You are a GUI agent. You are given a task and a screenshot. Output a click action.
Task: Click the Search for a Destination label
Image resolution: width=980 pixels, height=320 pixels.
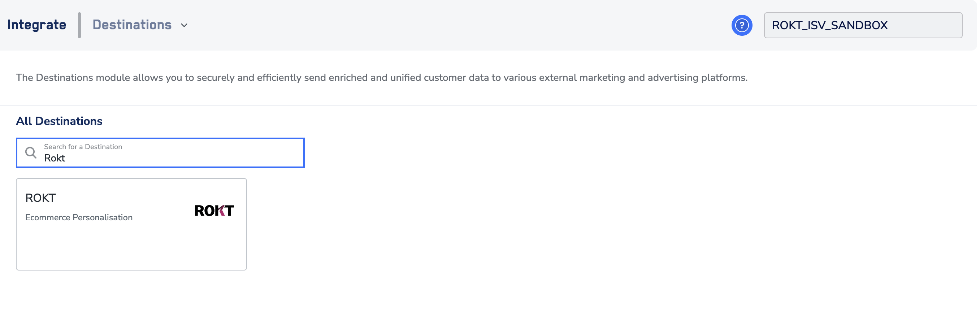(83, 147)
